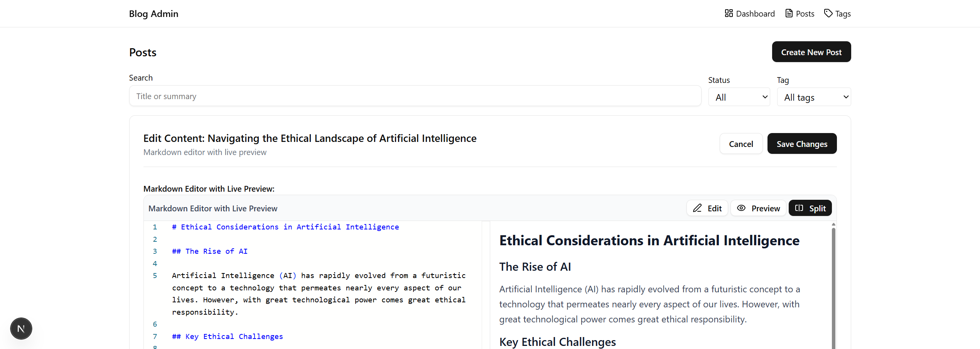980x349 pixels.
Task: Switch editor to Edit-only view
Action: click(x=707, y=208)
